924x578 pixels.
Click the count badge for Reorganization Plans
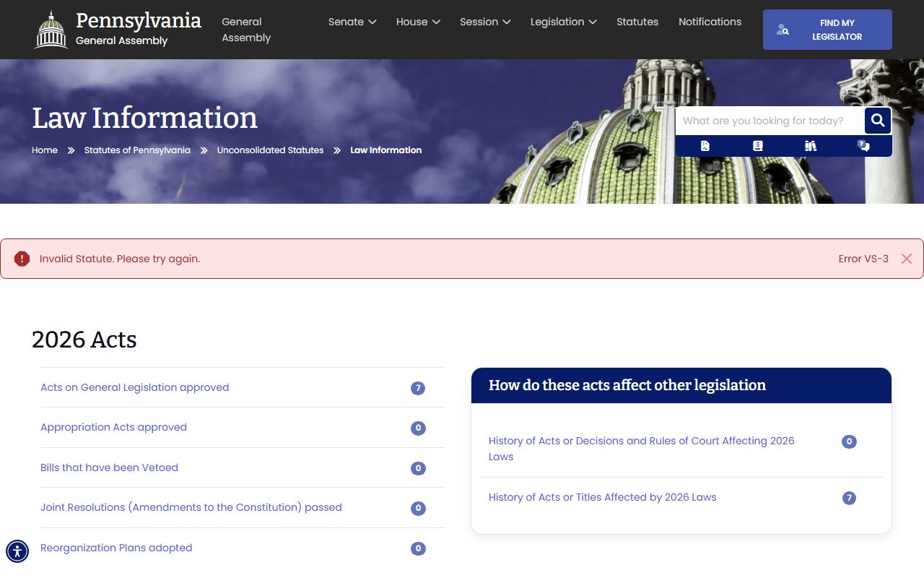[418, 548]
